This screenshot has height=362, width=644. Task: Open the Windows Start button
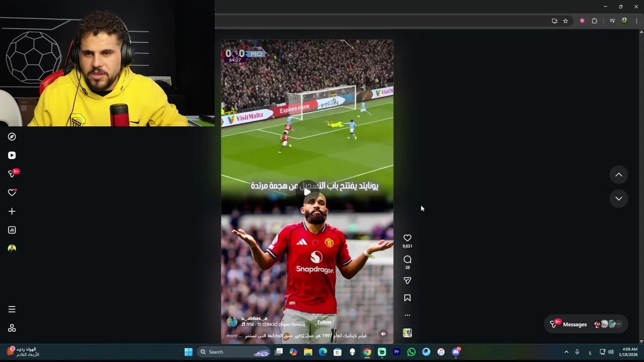pyautogui.click(x=188, y=352)
